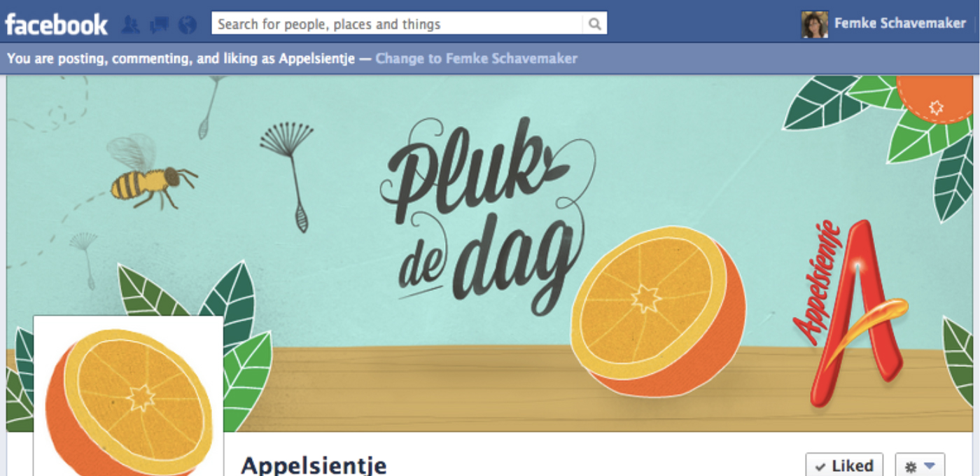The image size is (980, 476).
Task: Click the magnifying glass search button
Action: (x=594, y=24)
